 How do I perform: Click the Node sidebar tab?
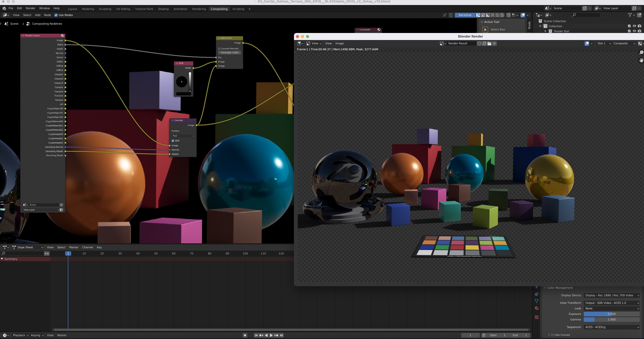tap(529, 25)
